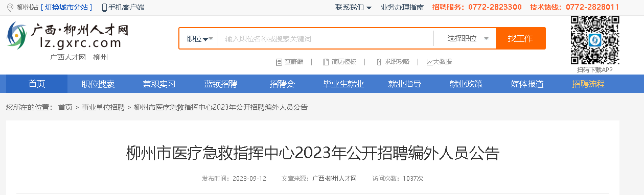Click the QR code for app download

coord(594,40)
